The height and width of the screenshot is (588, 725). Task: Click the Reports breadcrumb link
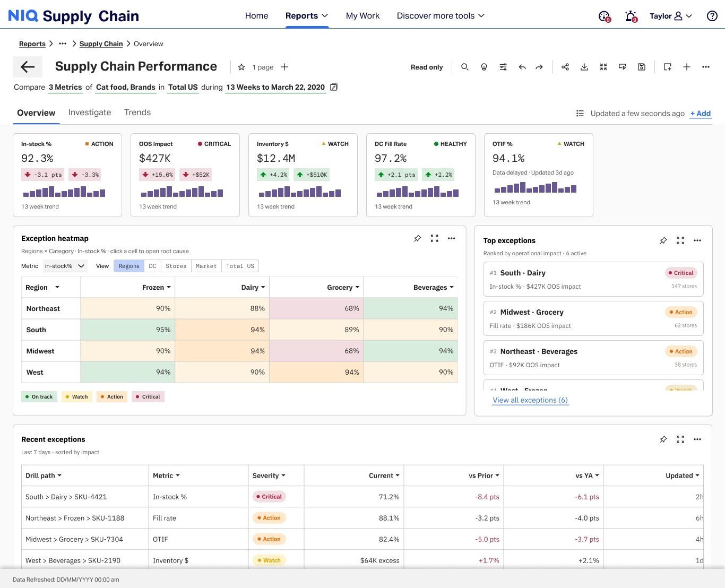pyautogui.click(x=32, y=44)
